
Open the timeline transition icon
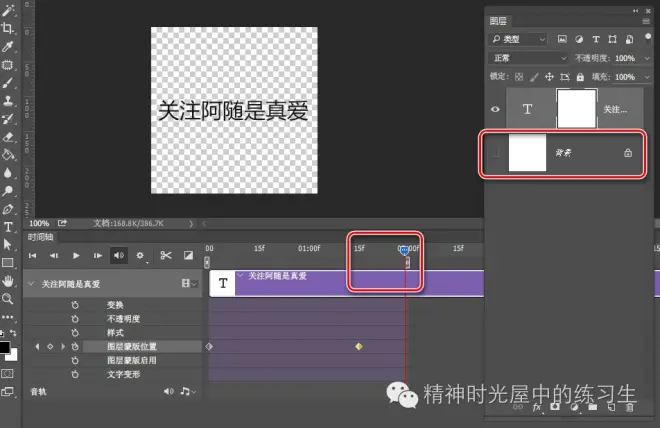pos(188,255)
